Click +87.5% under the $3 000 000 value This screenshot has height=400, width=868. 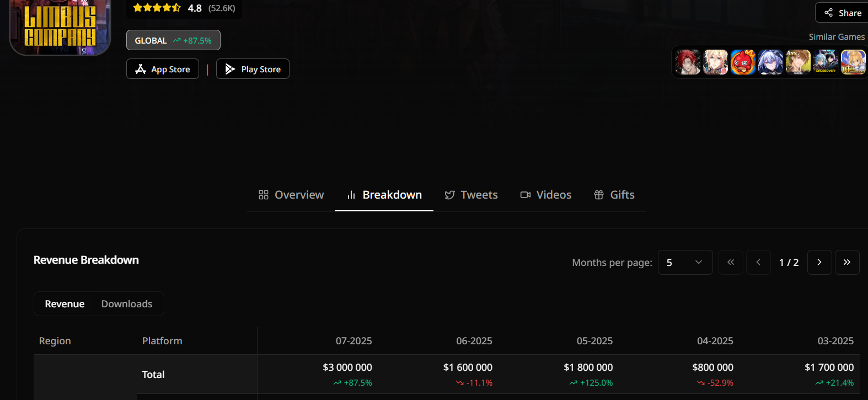[x=353, y=383]
